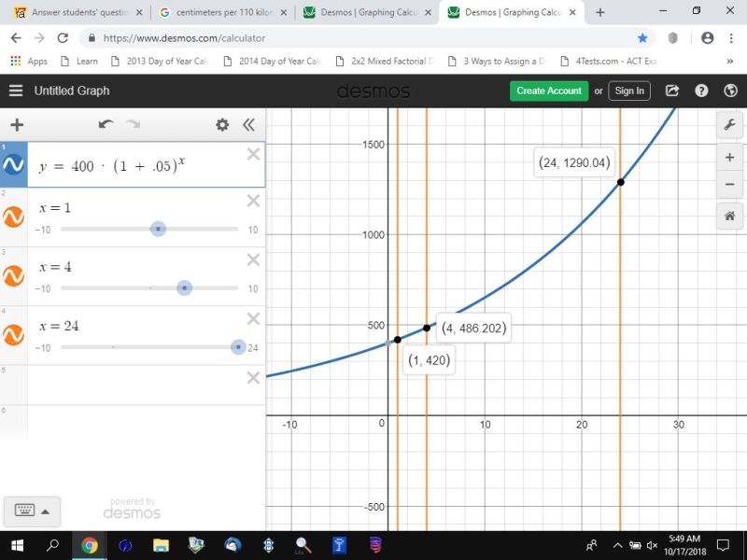The height and width of the screenshot is (560, 747).
Task: Adjust the x = 24 slider thumb
Action: [x=238, y=347]
